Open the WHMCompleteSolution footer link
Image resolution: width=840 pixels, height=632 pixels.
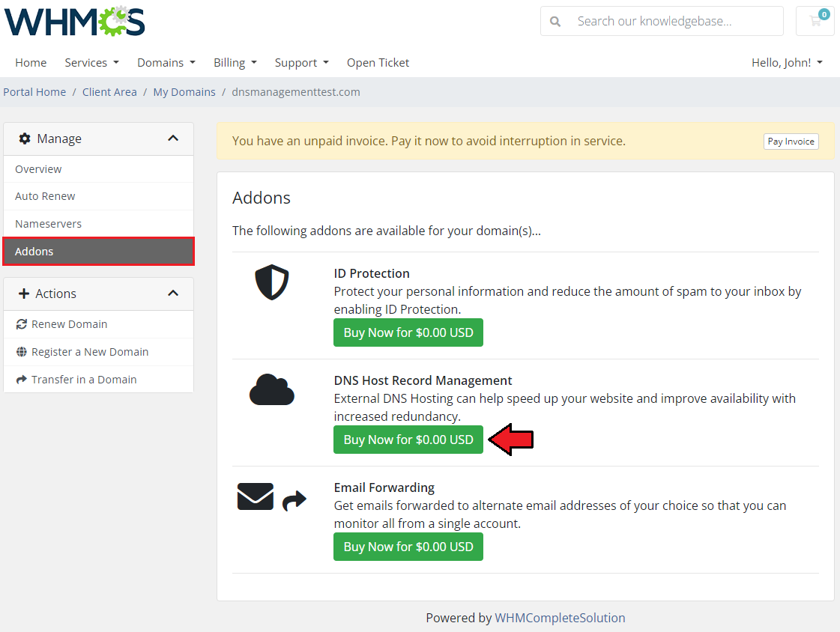tap(560, 618)
